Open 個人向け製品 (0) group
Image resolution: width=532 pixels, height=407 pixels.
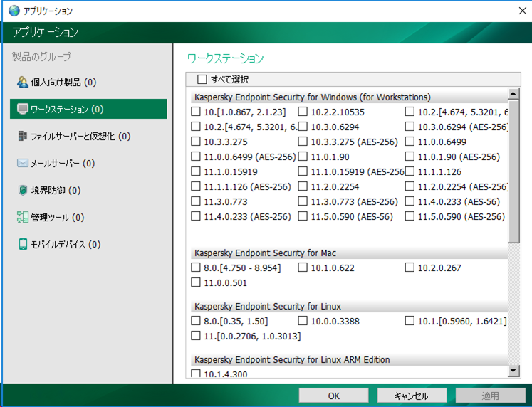coord(88,82)
